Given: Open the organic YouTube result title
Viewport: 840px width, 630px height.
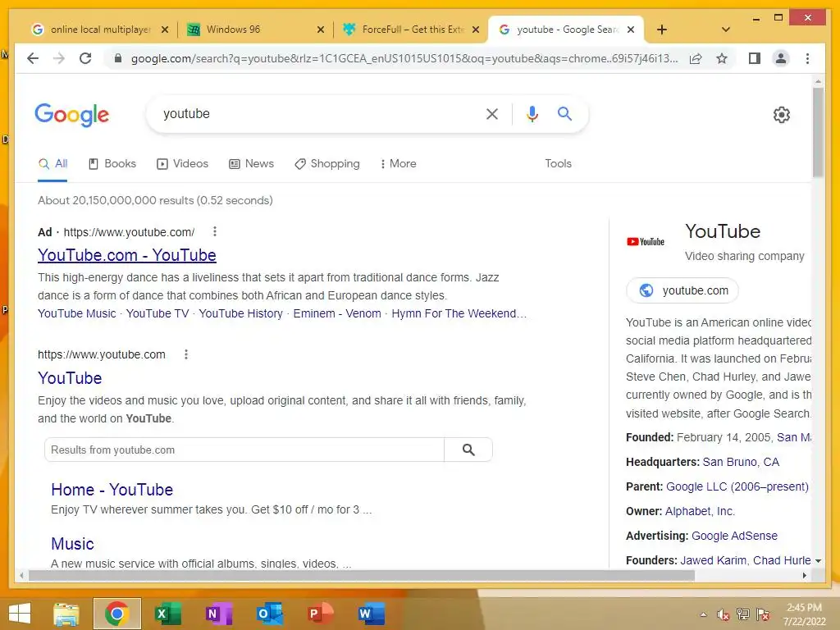Looking at the screenshot, I should coord(70,378).
